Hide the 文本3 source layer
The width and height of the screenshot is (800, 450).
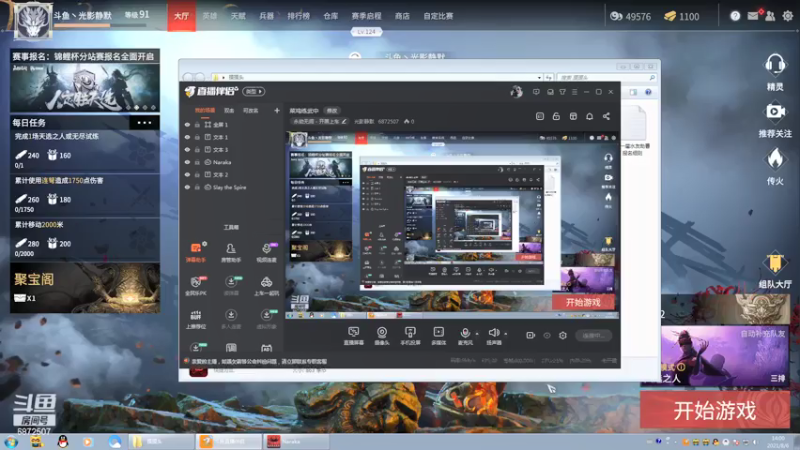[187, 149]
